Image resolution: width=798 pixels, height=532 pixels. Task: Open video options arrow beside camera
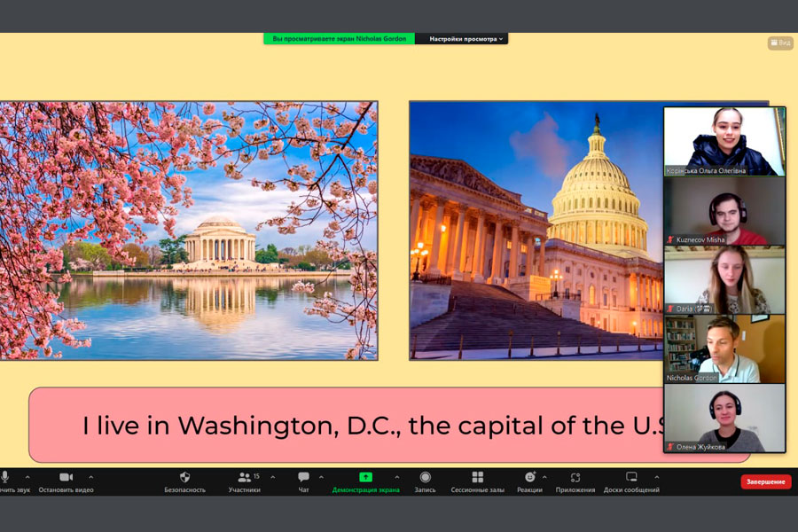coord(90,478)
